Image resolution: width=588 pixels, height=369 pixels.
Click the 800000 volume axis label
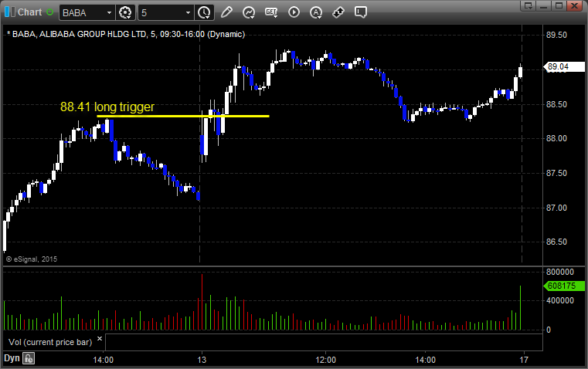560,272
